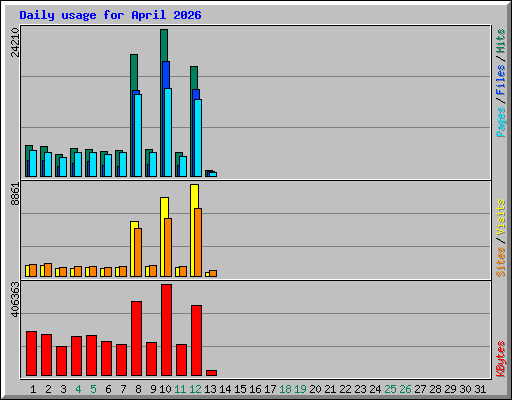512x400 pixels.
Task: Click the 'Daily usage for April 2026' title
Action: 110,15
